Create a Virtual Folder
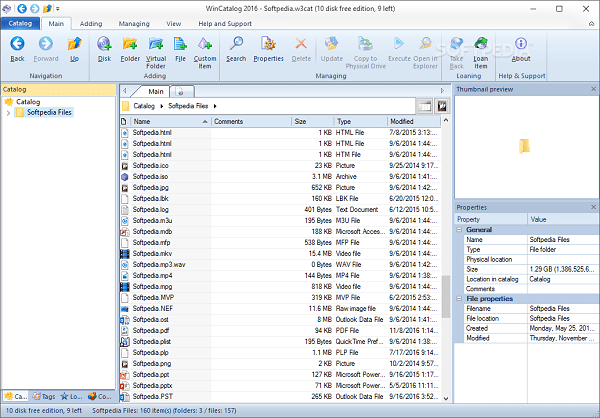600x418 pixels. (156, 44)
